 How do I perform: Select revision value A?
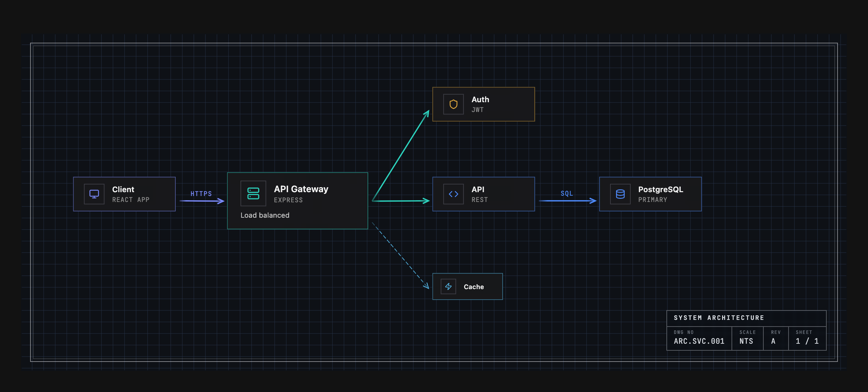(x=773, y=341)
